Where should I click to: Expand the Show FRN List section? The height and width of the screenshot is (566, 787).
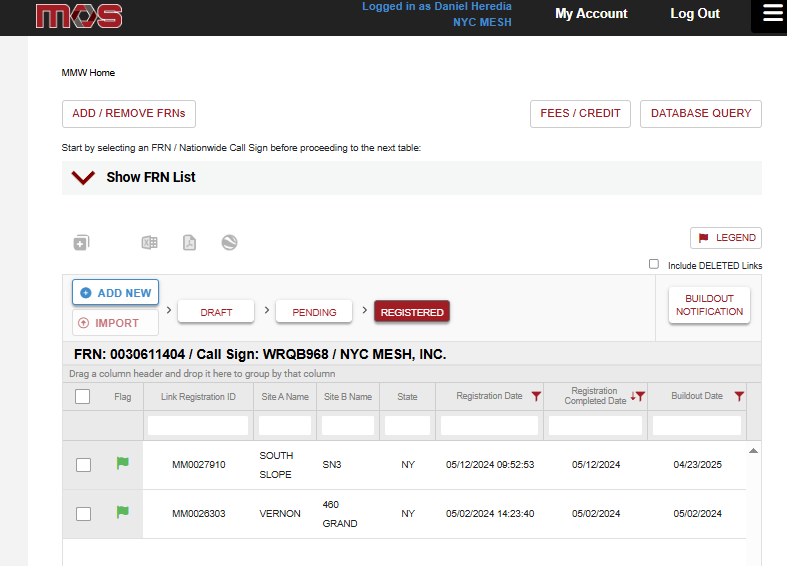[83, 178]
